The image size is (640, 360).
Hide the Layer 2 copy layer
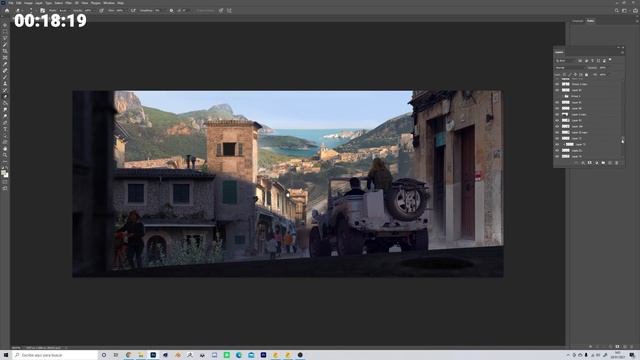pyautogui.click(x=557, y=114)
